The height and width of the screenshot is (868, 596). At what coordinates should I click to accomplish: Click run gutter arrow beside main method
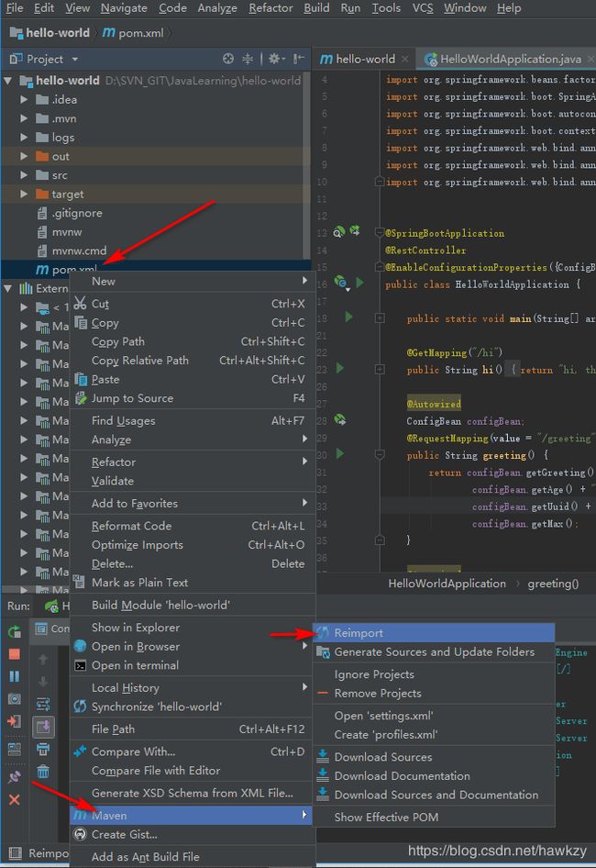tap(348, 317)
